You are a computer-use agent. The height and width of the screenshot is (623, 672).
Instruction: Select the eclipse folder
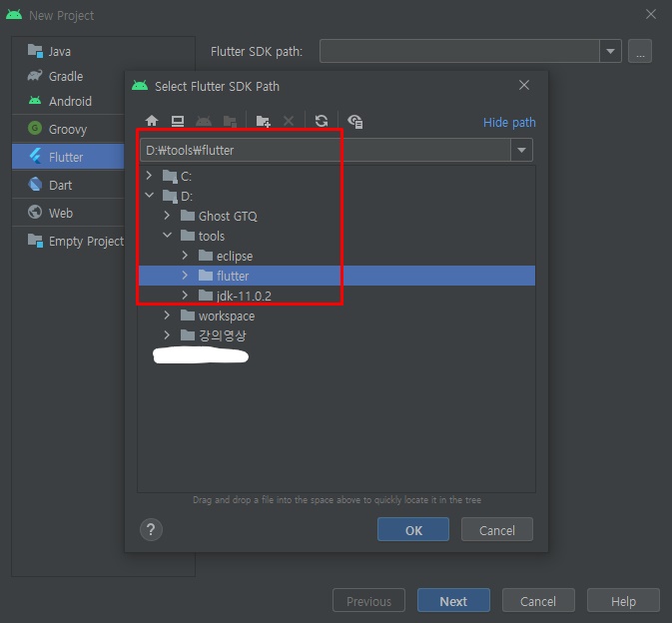pyautogui.click(x=336, y=256)
